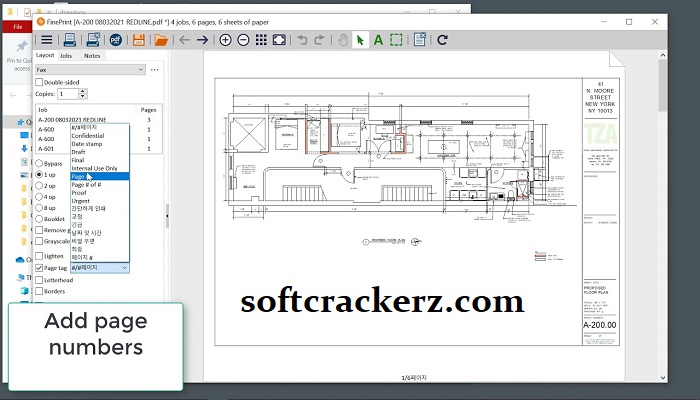Click the Undo arrow icon
The width and height of the screenshot is (700, 400).
pos(302,40)
